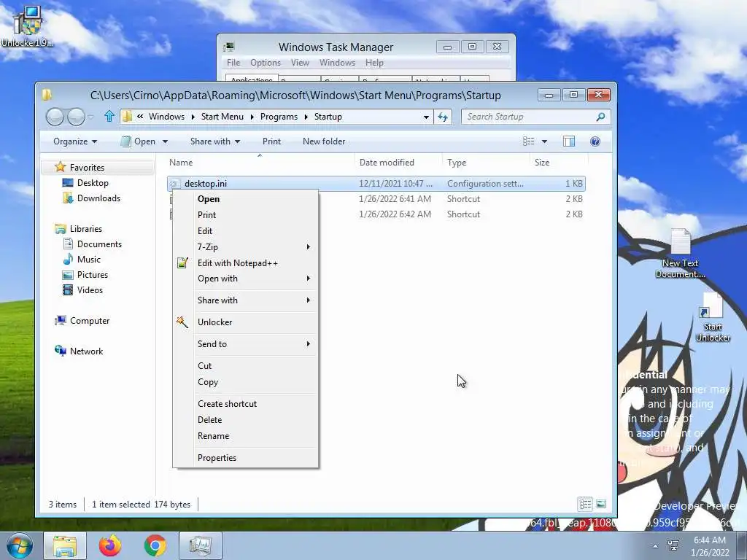Click the search magnifier icon
747x560 pixels.
[x=601, y=117]
